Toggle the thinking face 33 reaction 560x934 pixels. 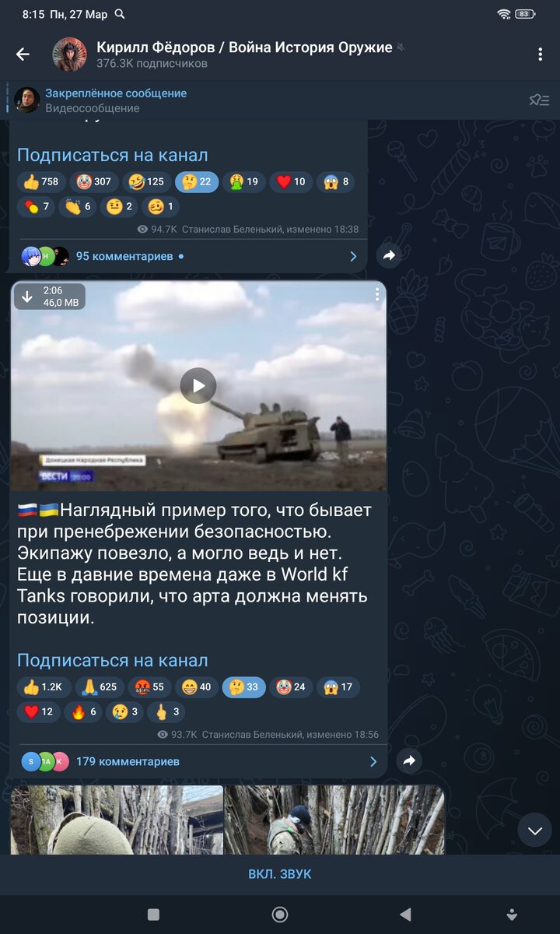tap(243, 687)
